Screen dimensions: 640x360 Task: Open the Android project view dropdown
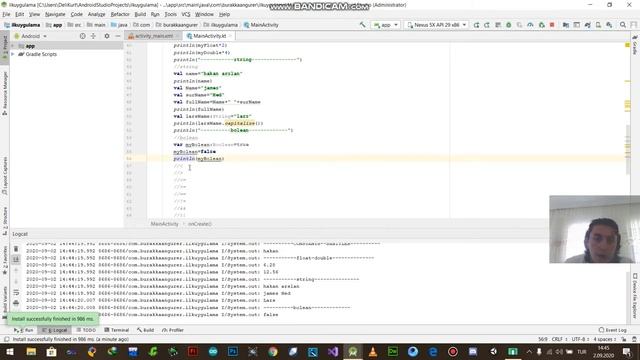31,36
